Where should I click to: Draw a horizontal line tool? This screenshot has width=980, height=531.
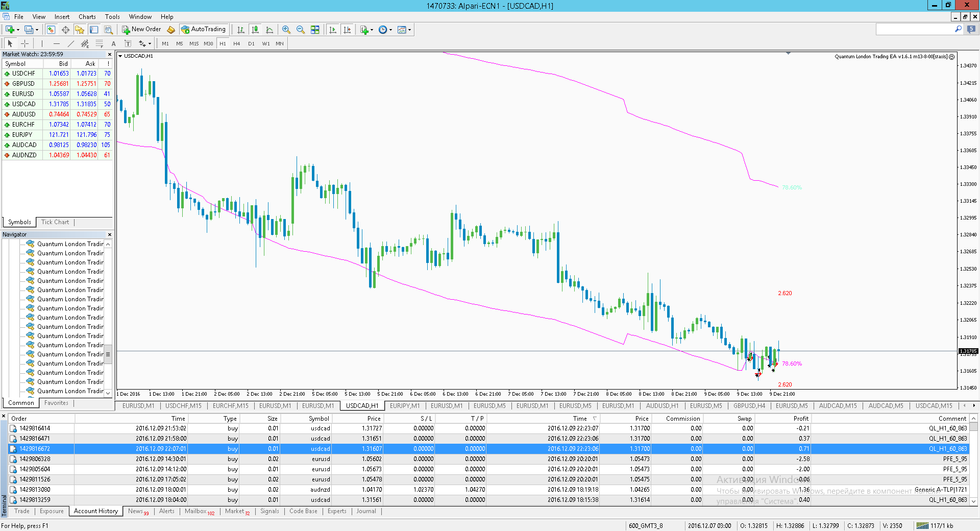pyautogui.click(x=57, y=43)
